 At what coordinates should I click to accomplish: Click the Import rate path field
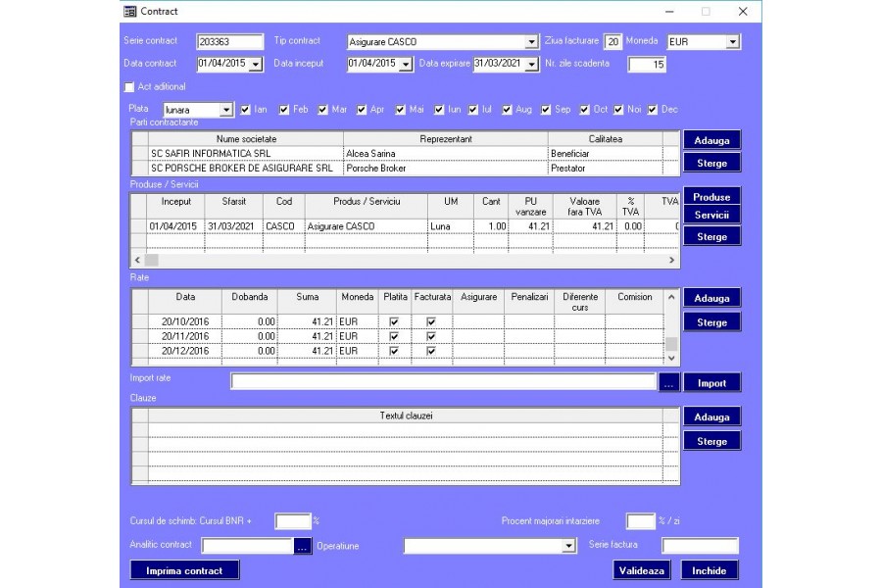443,381
